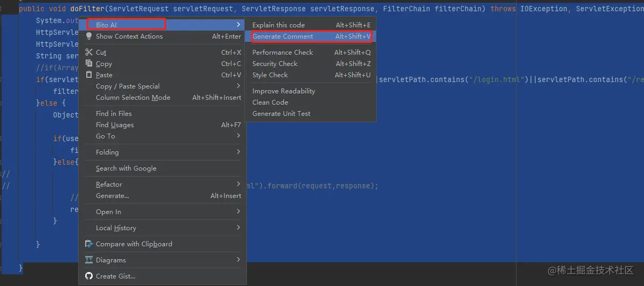Click the IOException text in method signature
This screenshot has height=286, width=644.
coord(544,9)
